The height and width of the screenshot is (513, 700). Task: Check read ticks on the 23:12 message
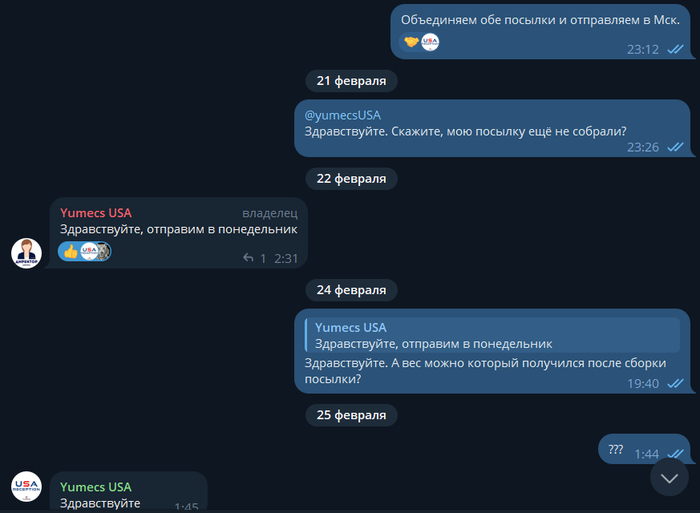[x=675, y=49]
